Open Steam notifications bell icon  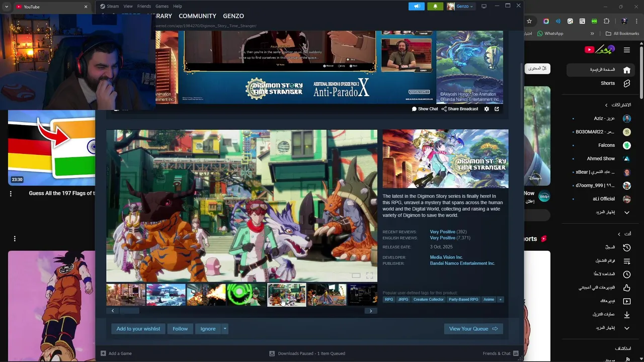pos(435,6)
